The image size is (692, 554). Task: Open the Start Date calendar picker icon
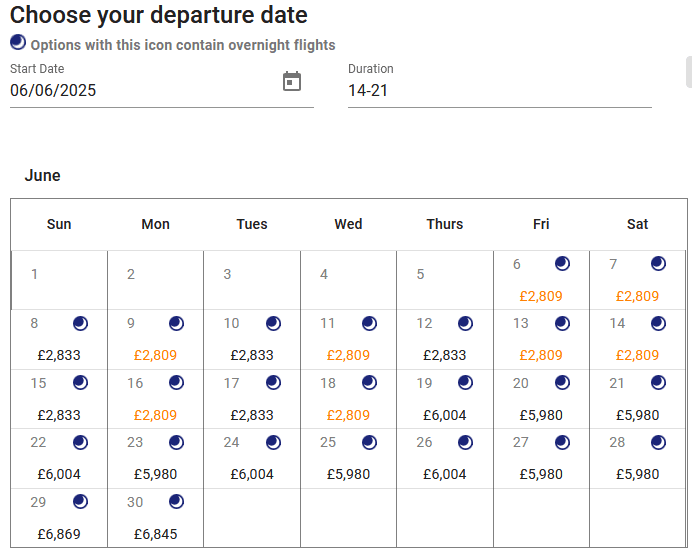click(292, 82)
